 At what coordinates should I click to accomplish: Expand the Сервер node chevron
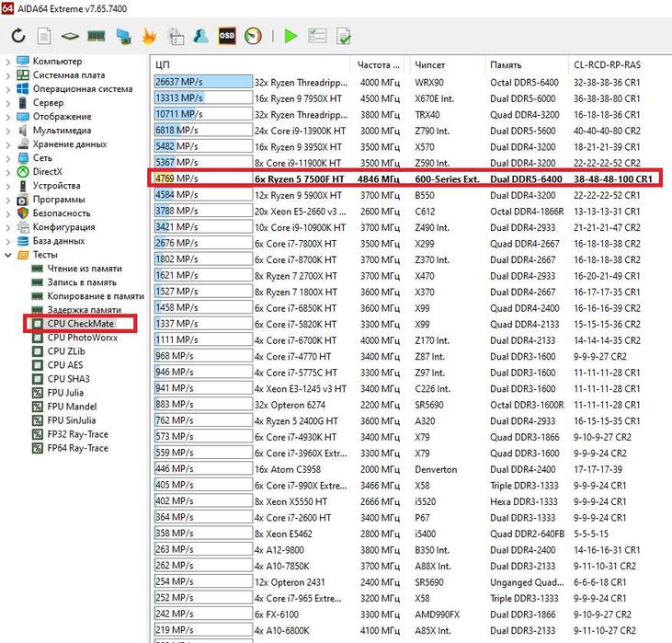coord(8,103)
